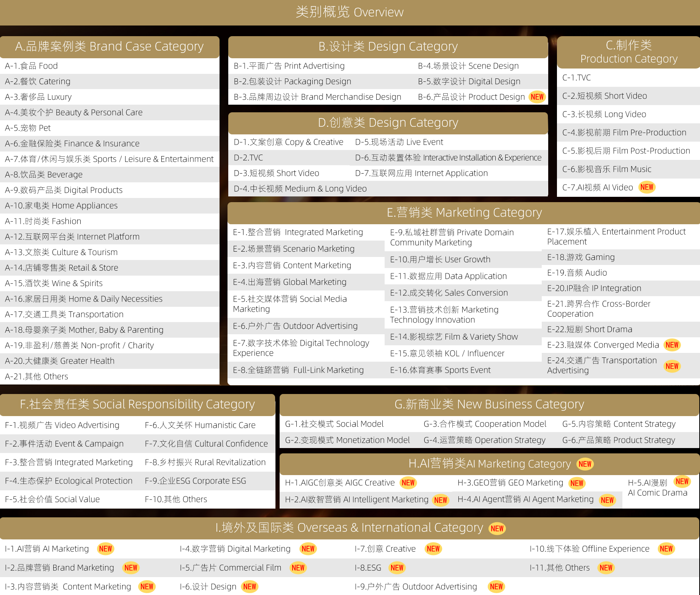Click the NEW badge beside B-6 Product Design

click(x=537, y=97)
